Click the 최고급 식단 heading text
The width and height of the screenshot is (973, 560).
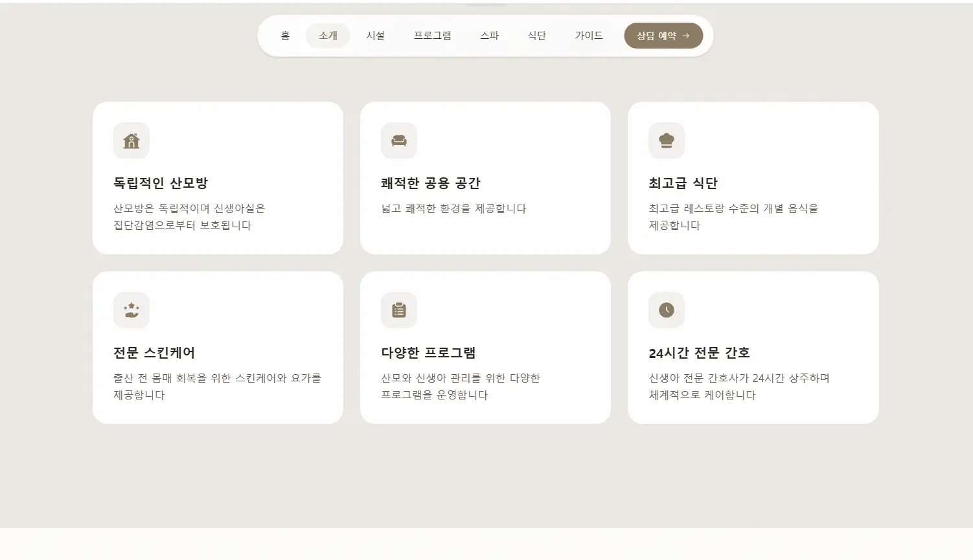[683, 183]
